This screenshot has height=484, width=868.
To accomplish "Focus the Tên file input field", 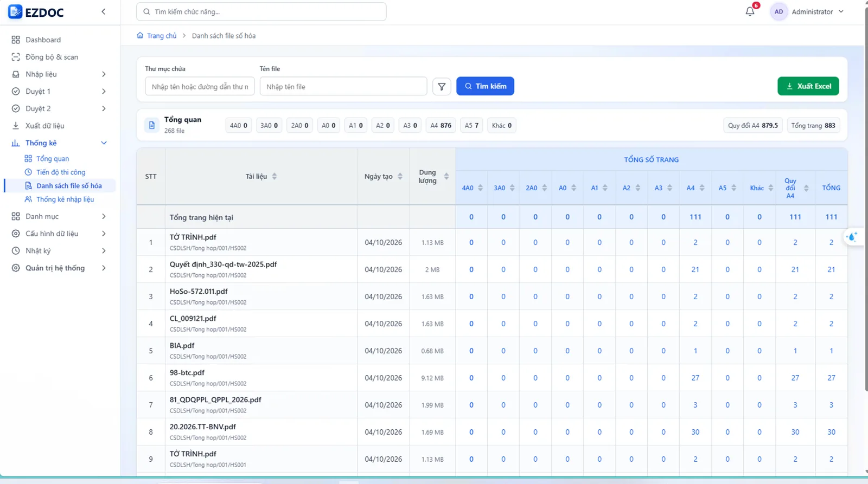I will 343,86.
